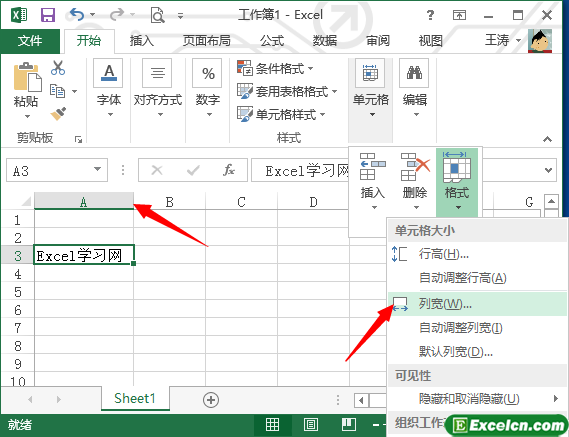This screenshot has height=437, width=569.
Task: Click the Select All corner triangle
Action: click(26, 201)
